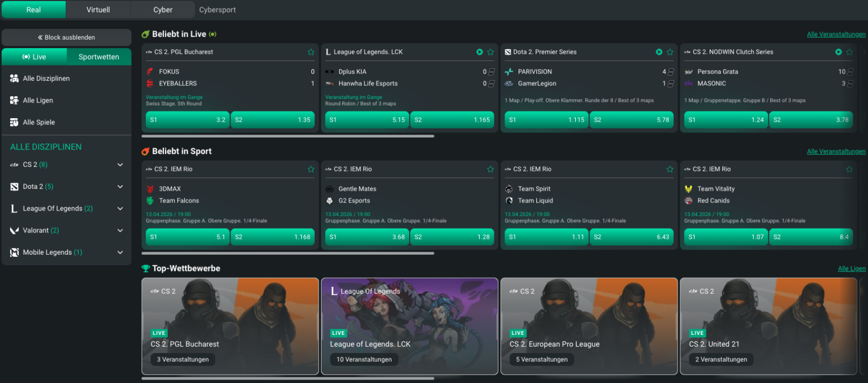Play the League of Legends. LCK live stream

[x=480, y=52]
